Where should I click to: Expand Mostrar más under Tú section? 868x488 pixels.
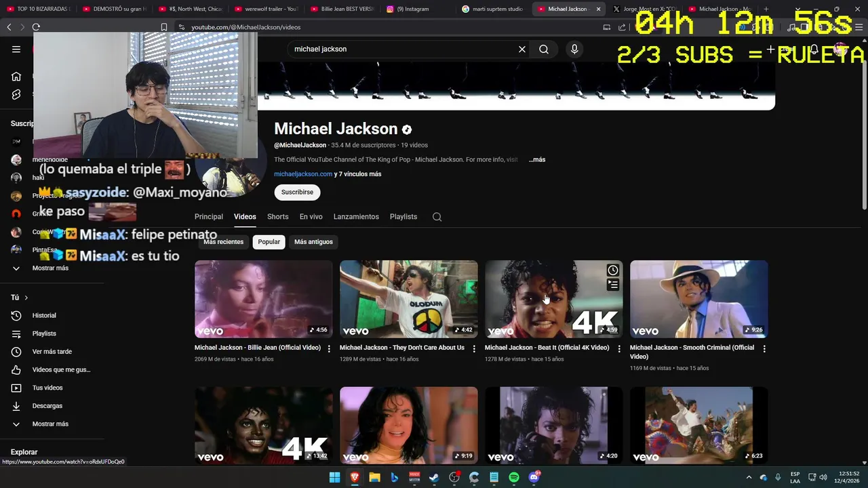[x=50, y=424]
